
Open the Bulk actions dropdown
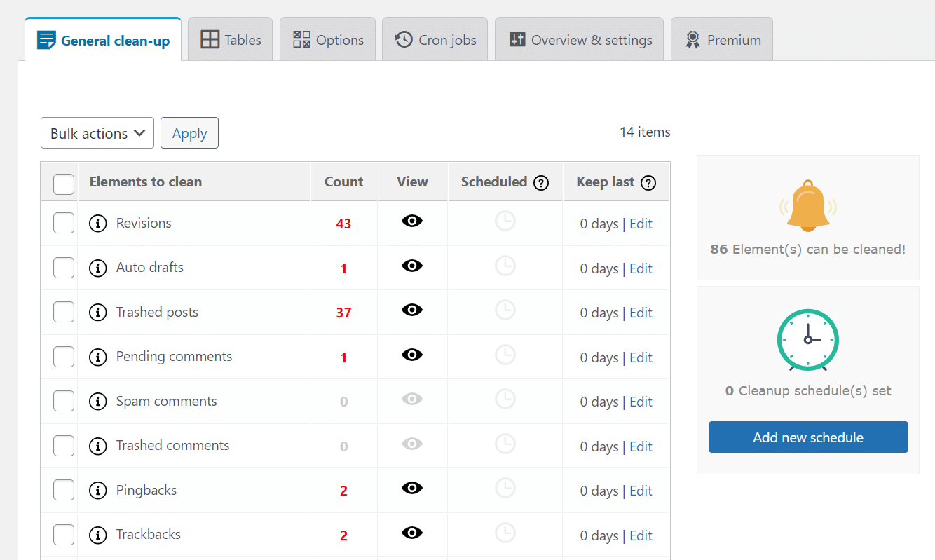coord(97,132)
